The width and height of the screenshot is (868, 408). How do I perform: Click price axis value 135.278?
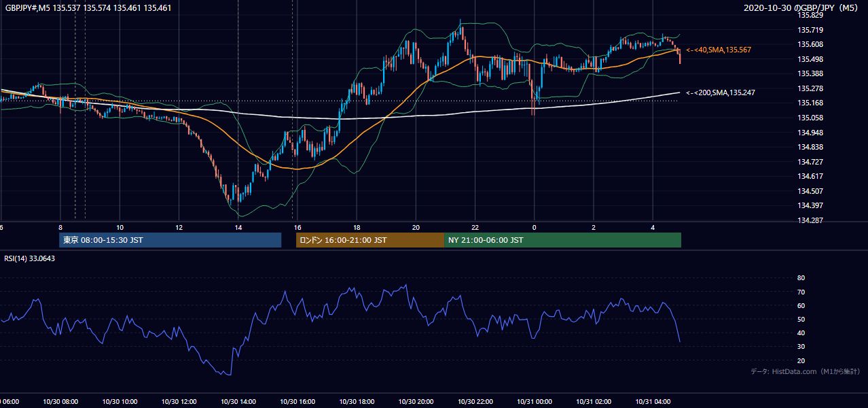tap(810, 88)
